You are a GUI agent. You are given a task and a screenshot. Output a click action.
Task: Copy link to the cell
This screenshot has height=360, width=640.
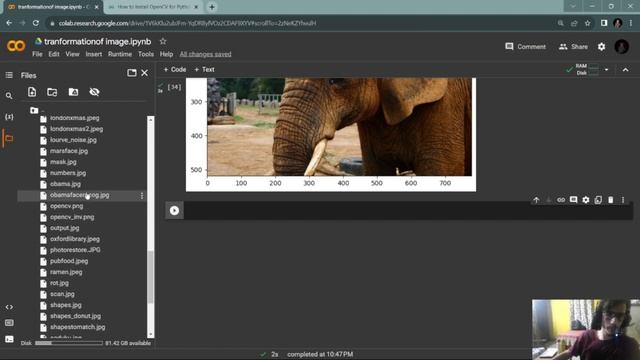tap(561, 200)
